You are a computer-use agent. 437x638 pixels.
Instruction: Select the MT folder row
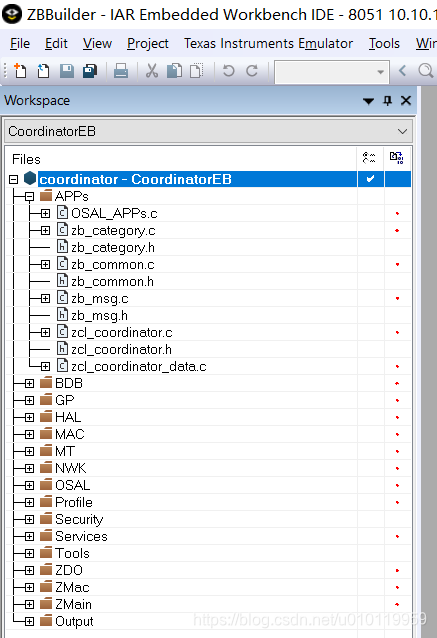pyautogui.click(x=65, y=451)
